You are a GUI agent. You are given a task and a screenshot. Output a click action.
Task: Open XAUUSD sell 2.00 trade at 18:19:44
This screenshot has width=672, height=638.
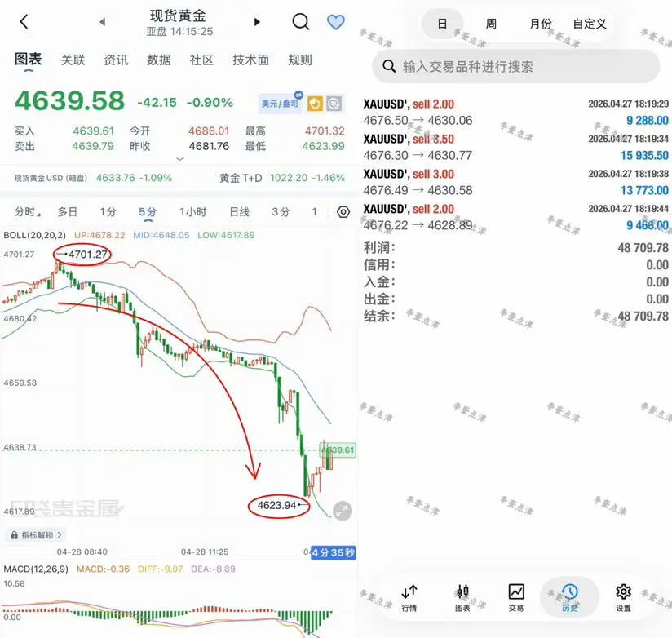516,217
